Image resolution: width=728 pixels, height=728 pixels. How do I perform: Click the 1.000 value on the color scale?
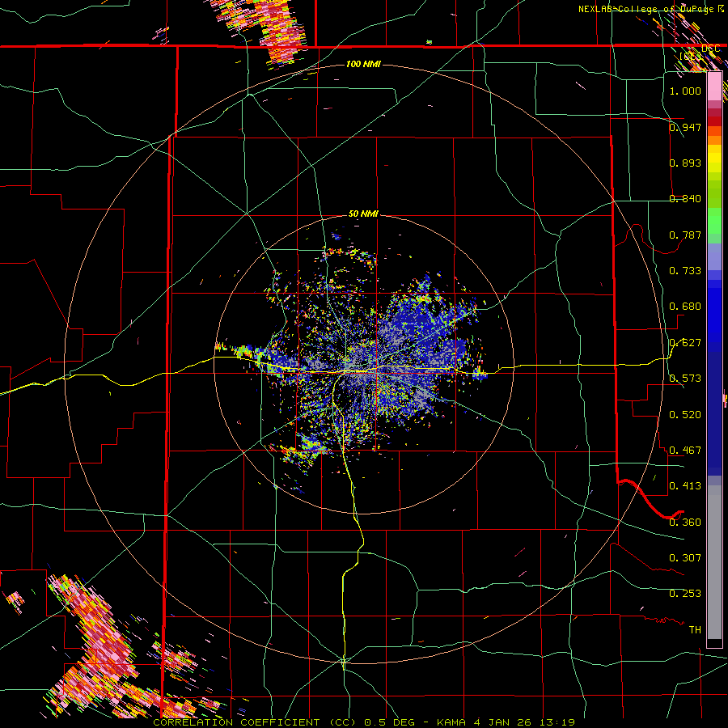[685, 91]
